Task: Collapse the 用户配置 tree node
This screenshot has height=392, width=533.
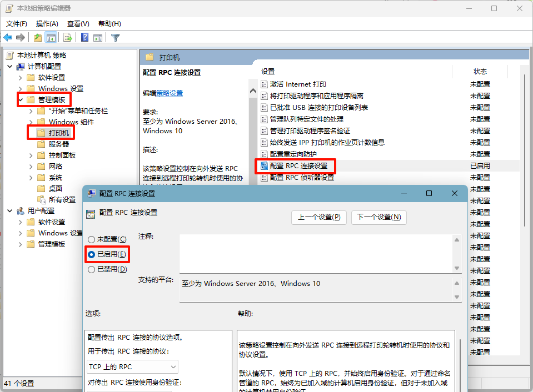Action: [10, 211]
